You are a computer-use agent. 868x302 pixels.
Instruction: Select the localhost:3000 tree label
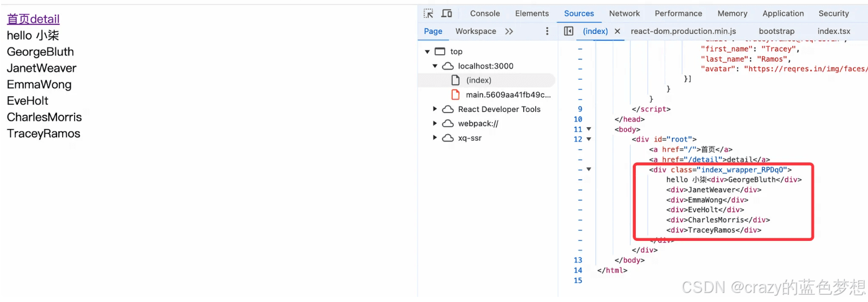tap(485, 66)
